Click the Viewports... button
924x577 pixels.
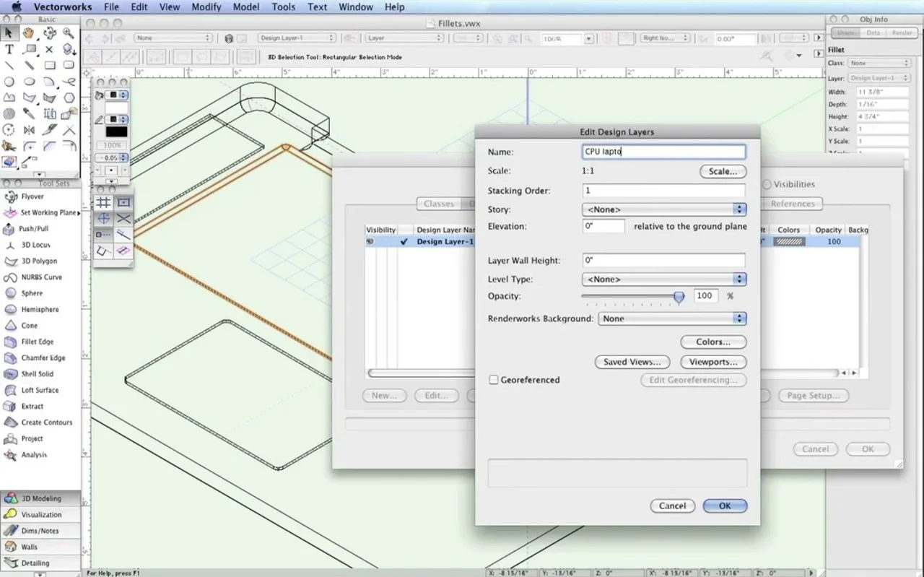[x=713, y=362]
